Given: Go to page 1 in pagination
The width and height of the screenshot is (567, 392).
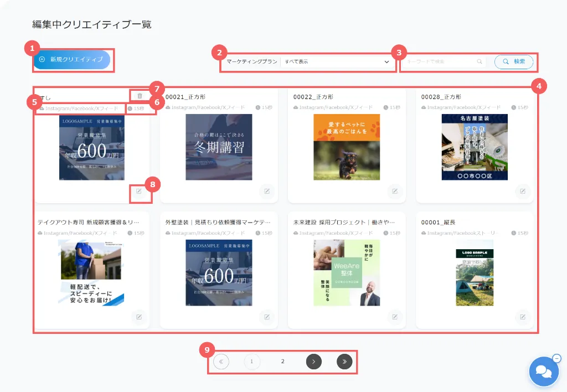Looking at the screenshot, I should tap(251, 362).
